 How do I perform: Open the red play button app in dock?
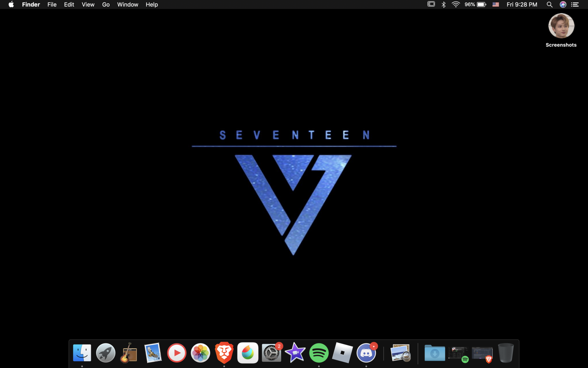tap(177, 353)
